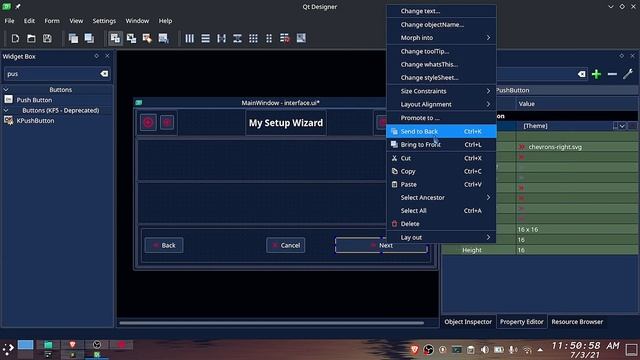Viewport: 640px width, 360px height.
Task: Clear the Widget Box filter text
Action: [104, 74]
